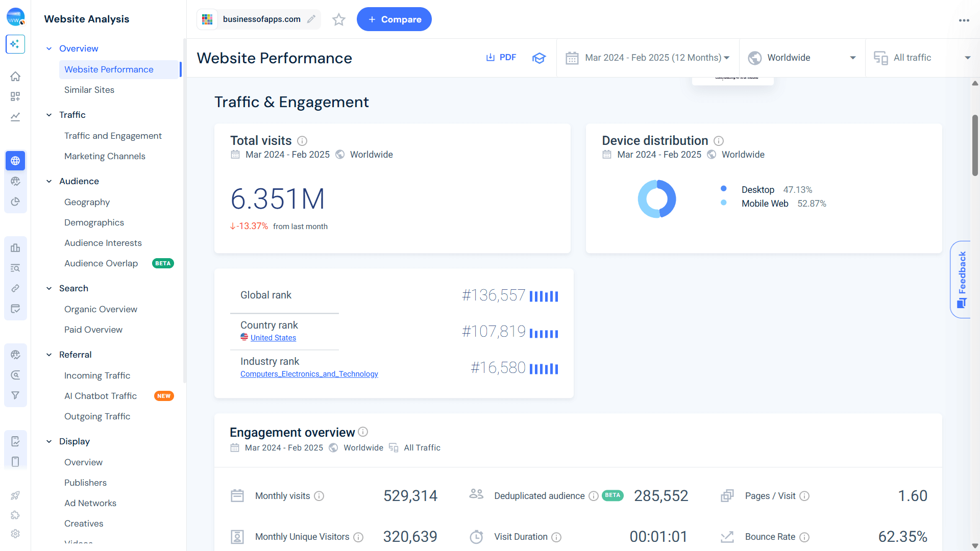
Task: Select the Home icon in the sidebar
Action: [x=15, y=76]
